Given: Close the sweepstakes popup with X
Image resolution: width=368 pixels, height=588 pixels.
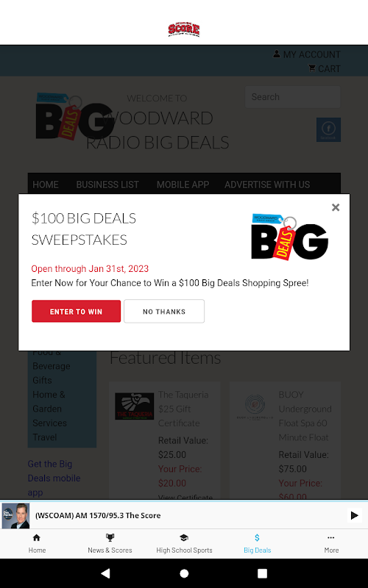Looking at the screenshot, I should tap(336, 207).
